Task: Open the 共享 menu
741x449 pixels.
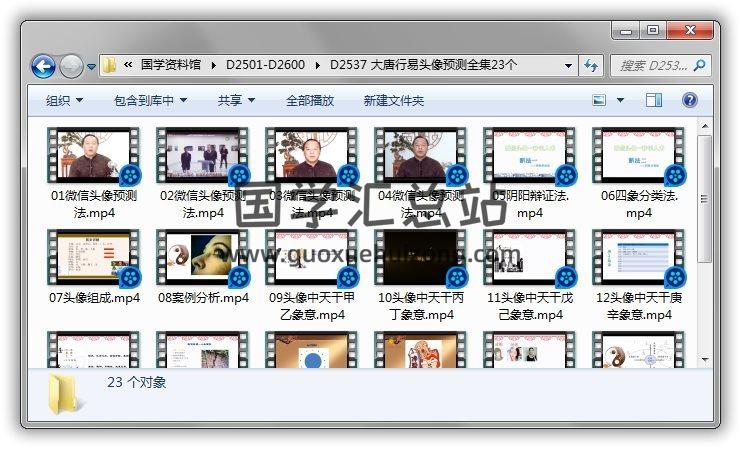Action: click(x=237, y=101)
